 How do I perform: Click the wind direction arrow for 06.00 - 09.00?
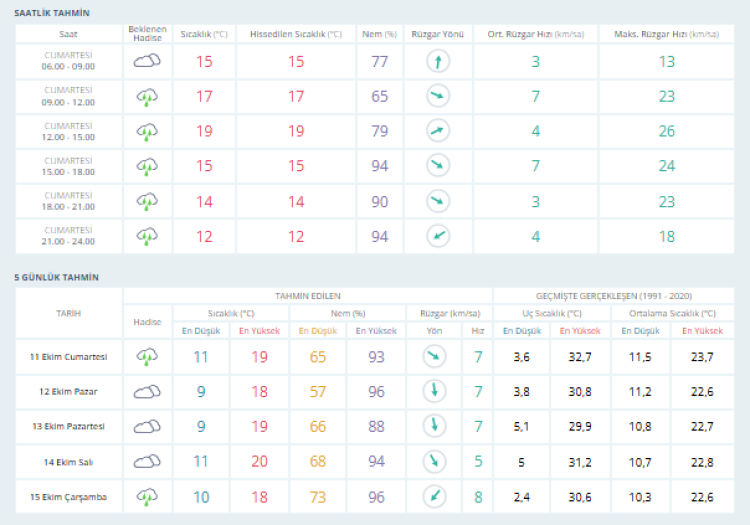pyautogui.click(x=437, y=62)
